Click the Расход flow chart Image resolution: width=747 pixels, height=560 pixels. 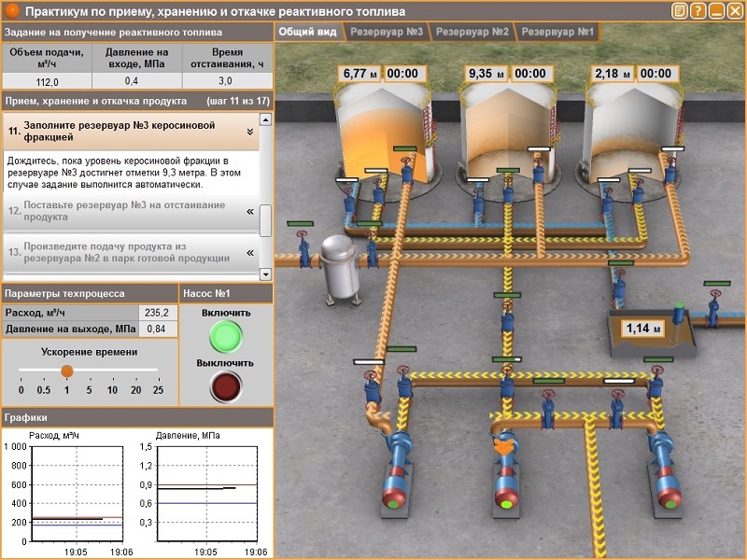click(x=77, y=494)
